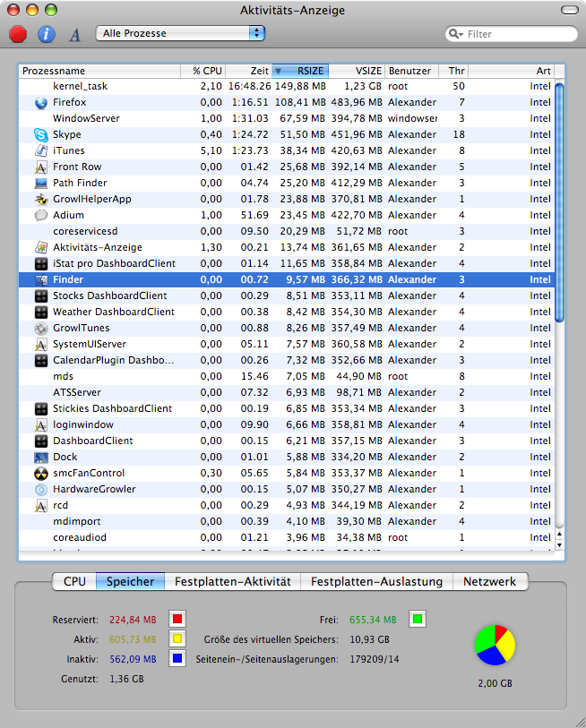Image resolution: width=586 pixels, height=728 pixels.
Task: Select the DashboardClient row with 6,21 MB
Action: pyautogui.click(x=287, y=441)
